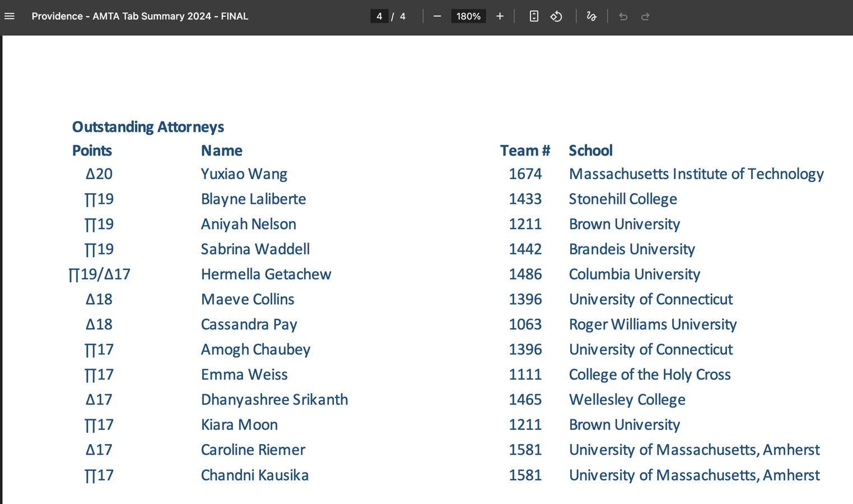Screen dimensions: 853x504
Task: Select the draw annotation tool
Action: click(x=591, y=16)
